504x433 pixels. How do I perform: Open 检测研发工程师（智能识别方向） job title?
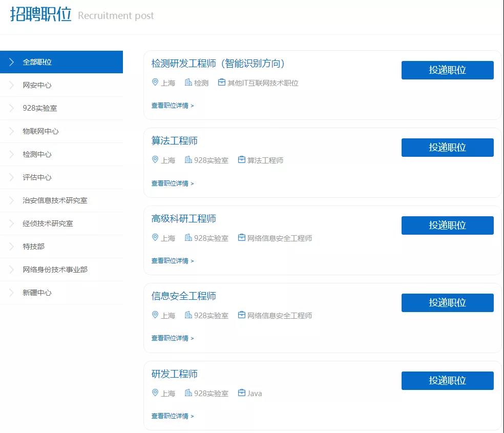[218, 64]
